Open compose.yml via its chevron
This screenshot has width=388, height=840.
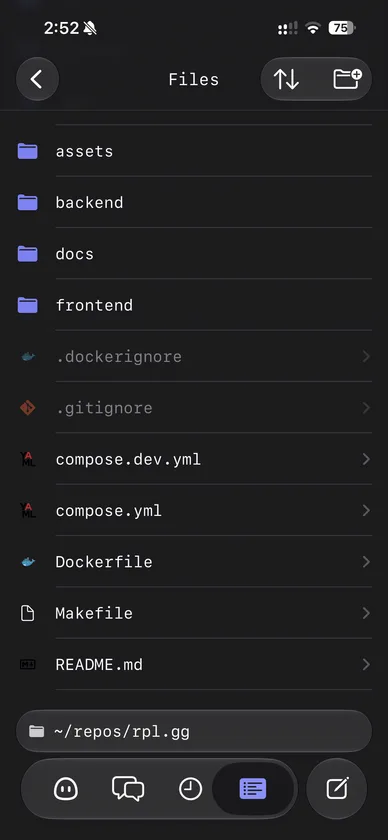[366, 511]
